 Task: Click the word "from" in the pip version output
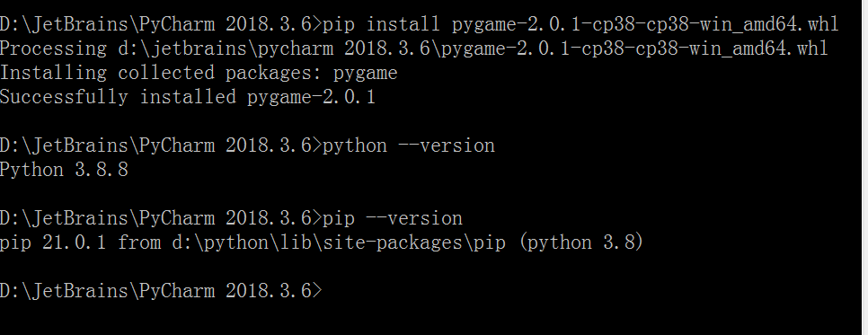tap(139, 242)
